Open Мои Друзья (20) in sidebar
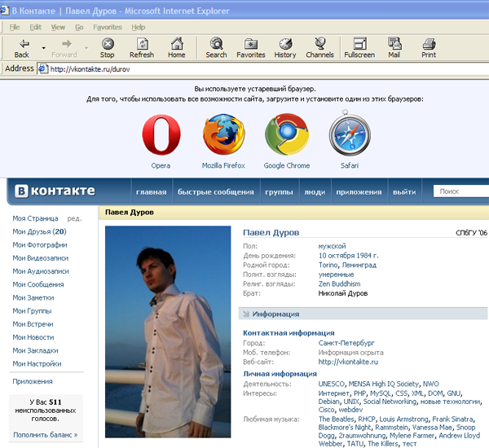The height and width of the screenshot is (448, 489). click(40, 231)
